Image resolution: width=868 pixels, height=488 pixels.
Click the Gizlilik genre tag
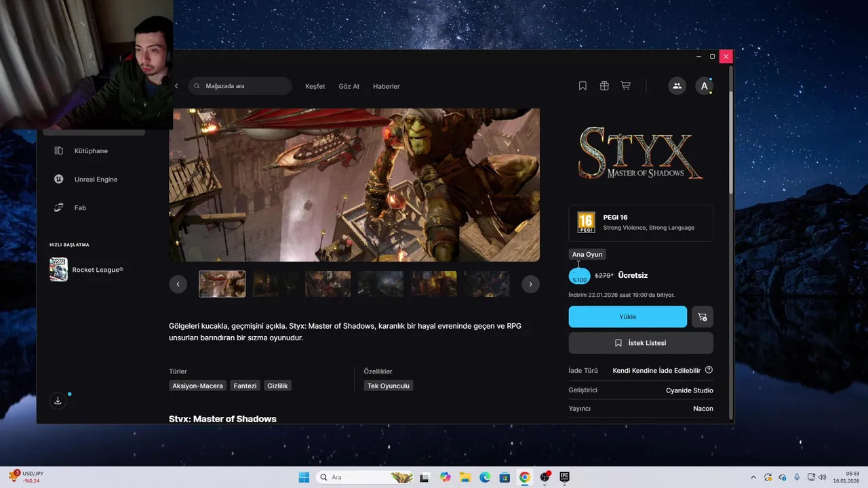[277, 386]
